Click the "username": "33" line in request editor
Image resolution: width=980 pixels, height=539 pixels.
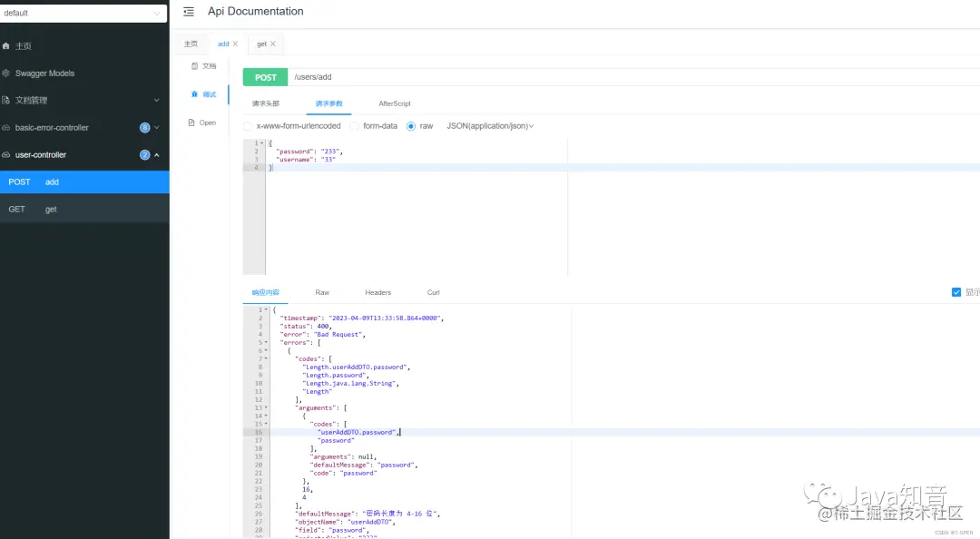pyautogui.click(x=306, y=160)
